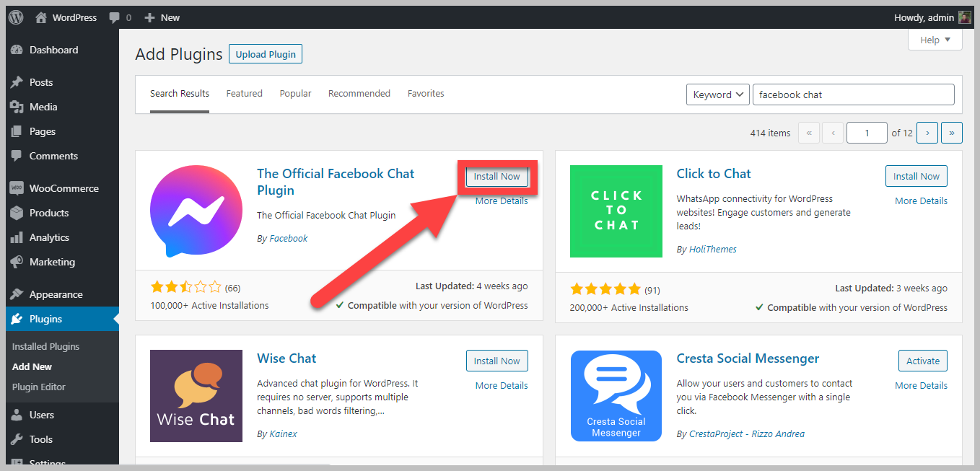Click the New plus item in admin bar
This screenshot has height=471, width=980.
pos(162,17)
